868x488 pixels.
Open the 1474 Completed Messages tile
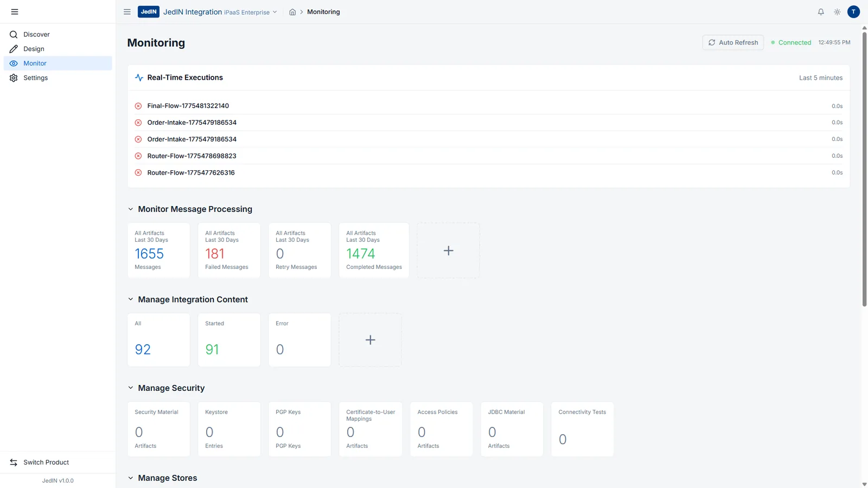374,251
